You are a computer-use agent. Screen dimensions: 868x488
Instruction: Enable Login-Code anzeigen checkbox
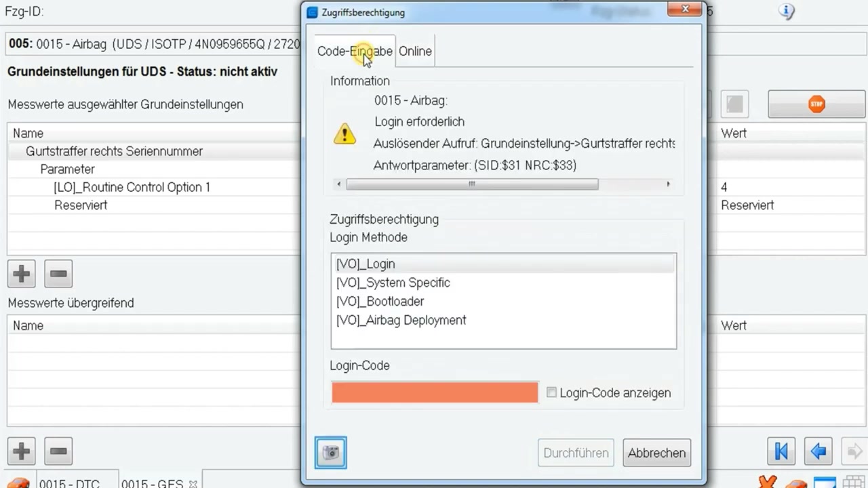[x=551, y=392]
